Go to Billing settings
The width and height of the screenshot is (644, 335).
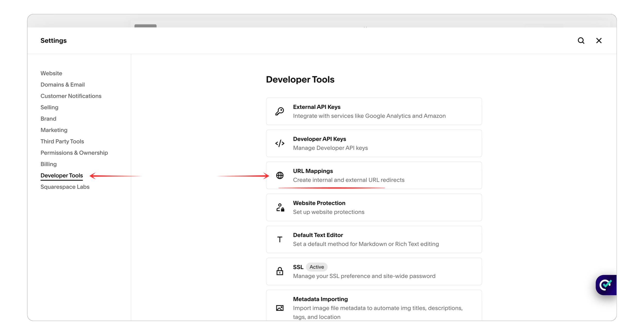48,164
